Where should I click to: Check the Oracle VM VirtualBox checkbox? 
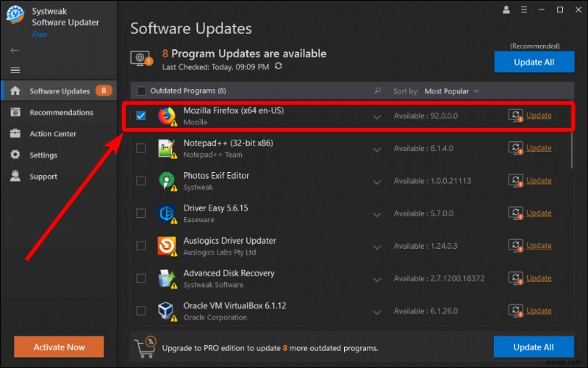click(x=141, y=311)
